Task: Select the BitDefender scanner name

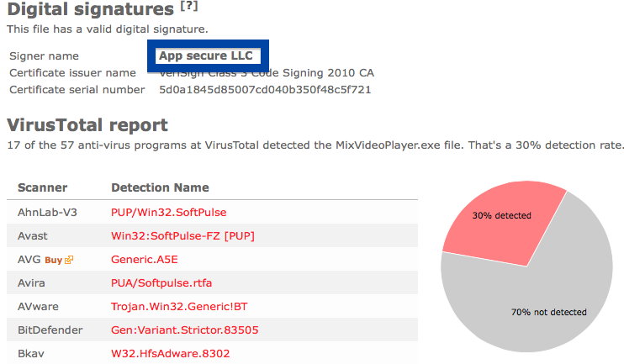Action: (x=50, y=330)
